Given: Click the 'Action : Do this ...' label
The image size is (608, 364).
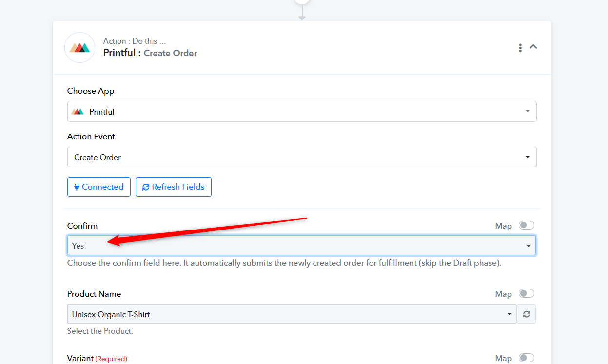Looking at the screenshot, I should pos(135,41).
